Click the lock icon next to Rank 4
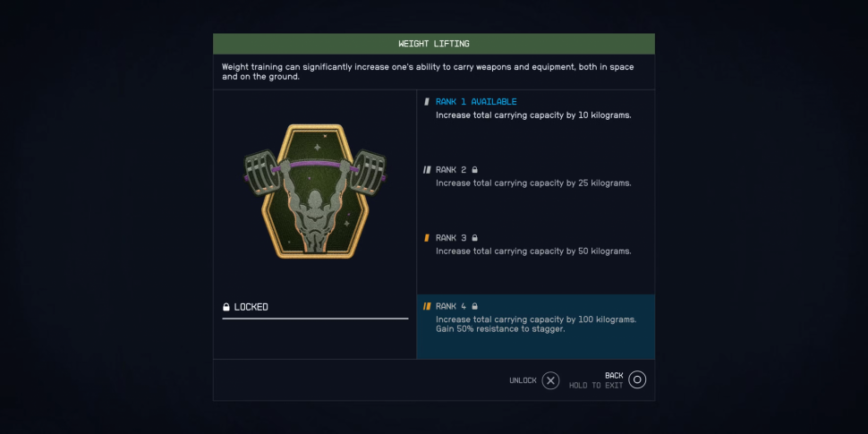This screenshot has width=868, height=434. click(x=474, y=306)
